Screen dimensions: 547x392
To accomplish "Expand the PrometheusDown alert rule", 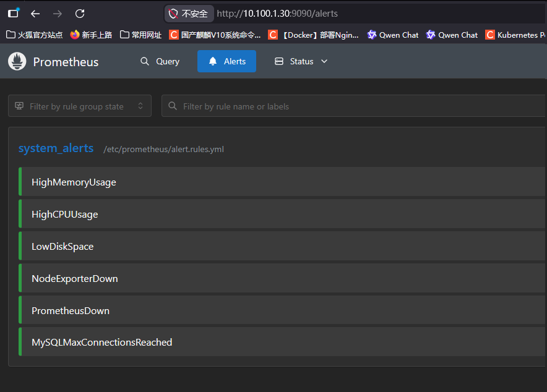I will [x=282, y=310].
